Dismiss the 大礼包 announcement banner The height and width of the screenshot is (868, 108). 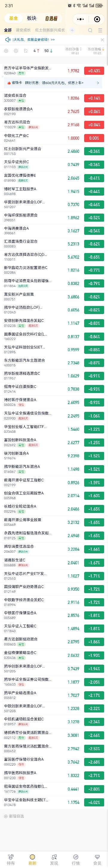click(x=102, y=40)
